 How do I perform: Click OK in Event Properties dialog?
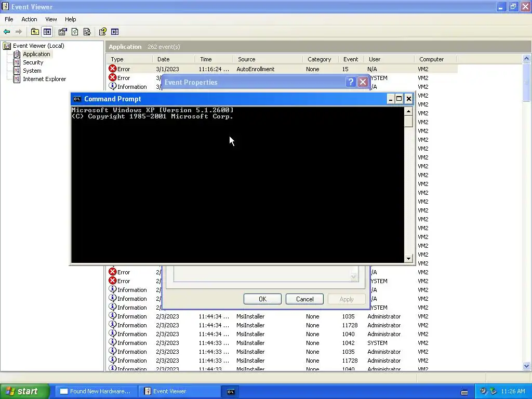pos(262,299)
